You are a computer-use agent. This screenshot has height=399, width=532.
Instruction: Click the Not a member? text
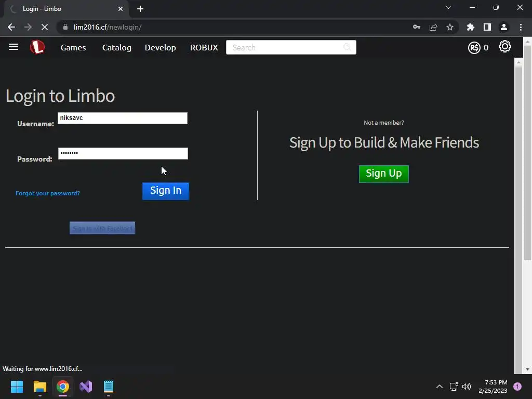pos(384,123)
